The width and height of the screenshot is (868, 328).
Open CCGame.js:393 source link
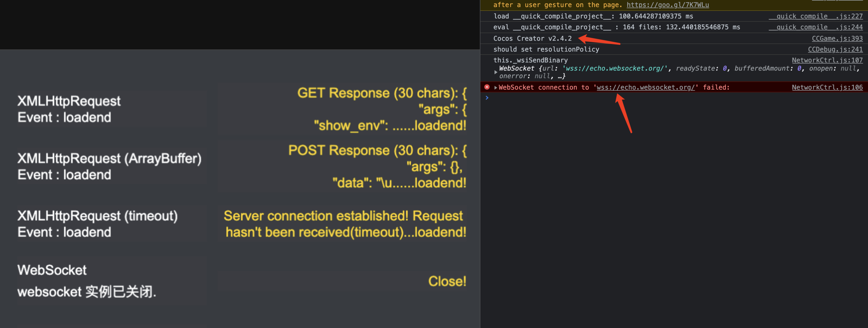click(837, 38)
